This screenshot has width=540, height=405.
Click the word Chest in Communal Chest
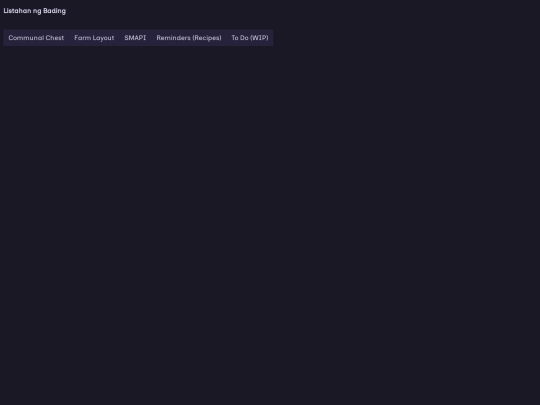pyautogui.click(x=55, y=38)
